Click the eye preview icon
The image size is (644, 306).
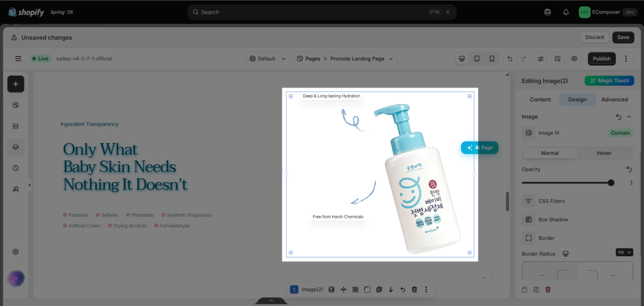[x=574, y=59]
